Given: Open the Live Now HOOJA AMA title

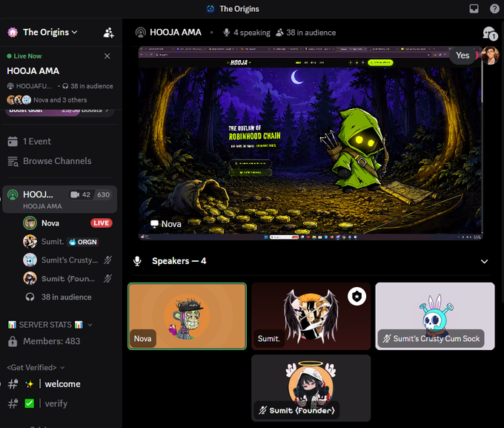Looking at the screenshot, I should pos(33,70).
